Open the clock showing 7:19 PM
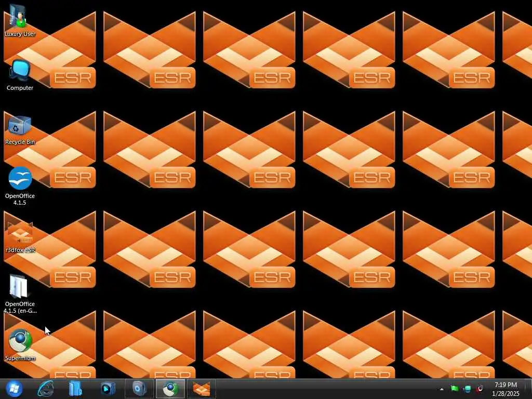532x399 pixels. pos(506,389)
